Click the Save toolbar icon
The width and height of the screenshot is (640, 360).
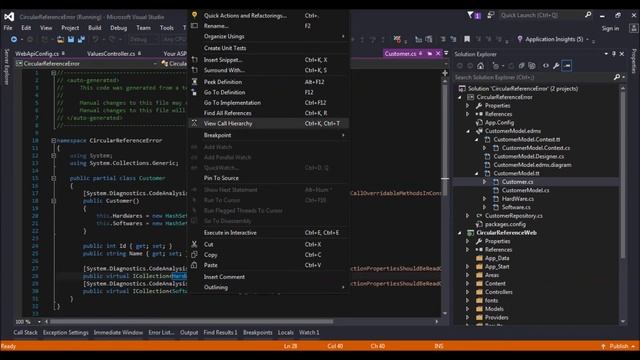pos(71,39)
